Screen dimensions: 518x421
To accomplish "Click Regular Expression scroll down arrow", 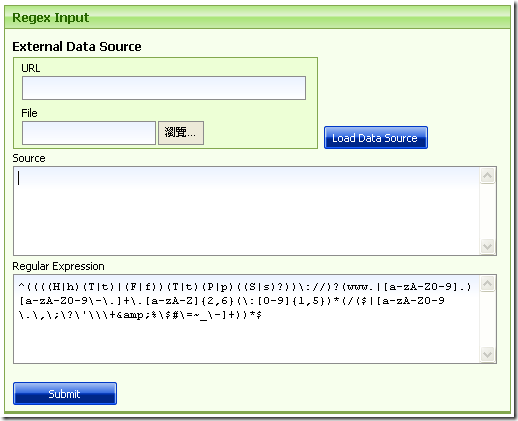I will tap(487, 354).
